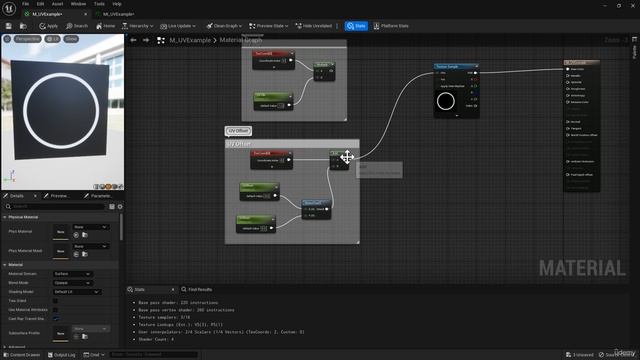
Task: Focus the Details search field
Action: [x=56, y=207]
